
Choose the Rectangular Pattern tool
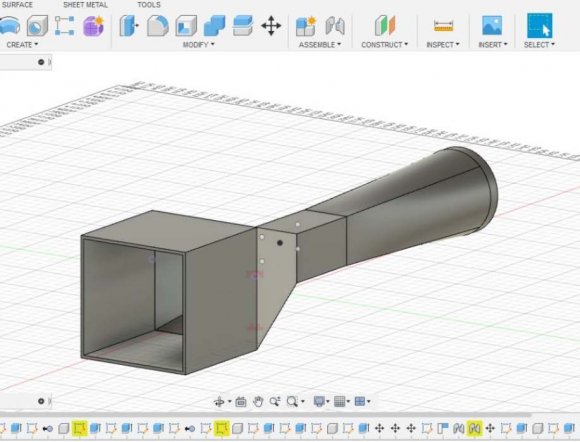pyautogui.click(x=64, y=26)
